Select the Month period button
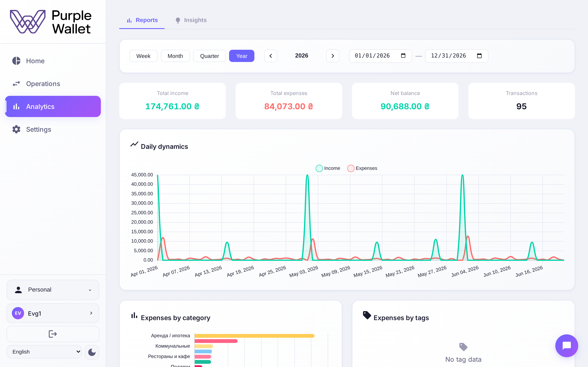 tap(175, 56)
